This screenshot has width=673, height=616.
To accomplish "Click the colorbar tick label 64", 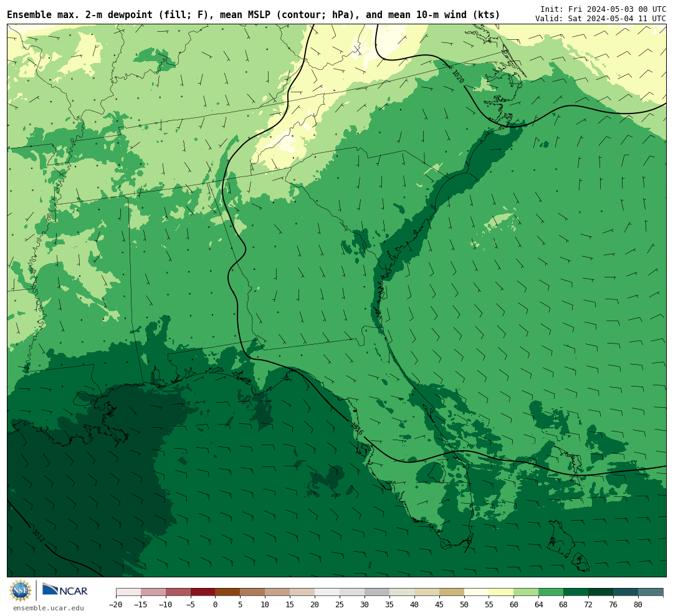I will 539,604.
